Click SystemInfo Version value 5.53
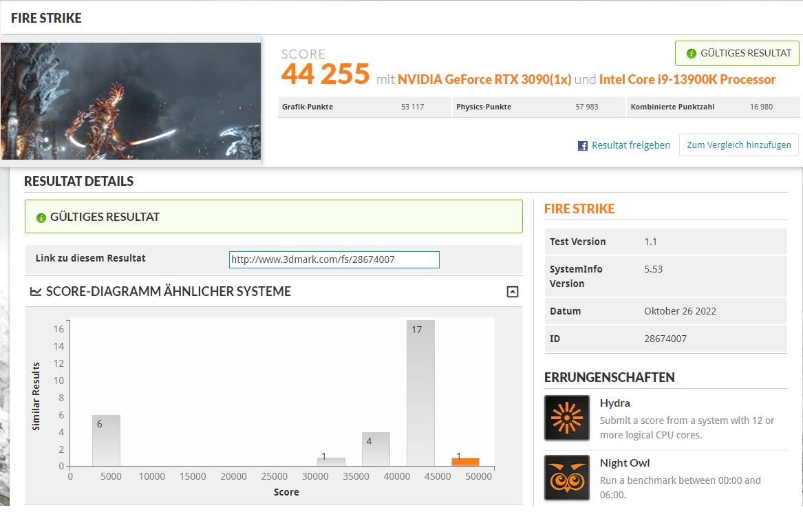This screenshot has width=803, height=532. click(x=654, y=269)
